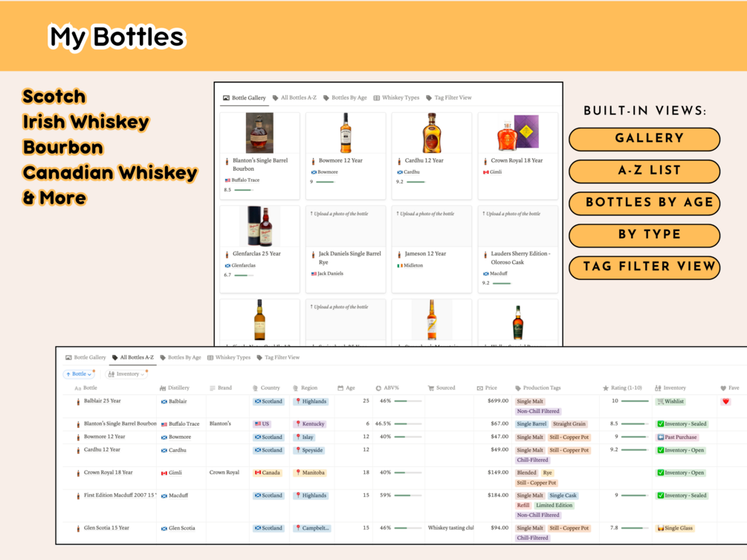
Task: Open Tag Filter View tab in lower table panel
Action: [278, 357]
